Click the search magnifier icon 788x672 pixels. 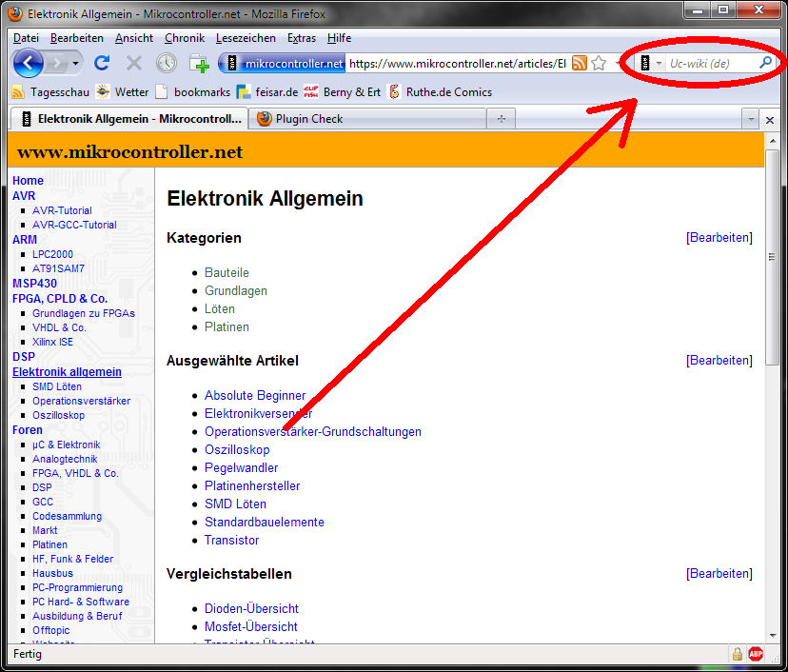click(x=765, y=63)
